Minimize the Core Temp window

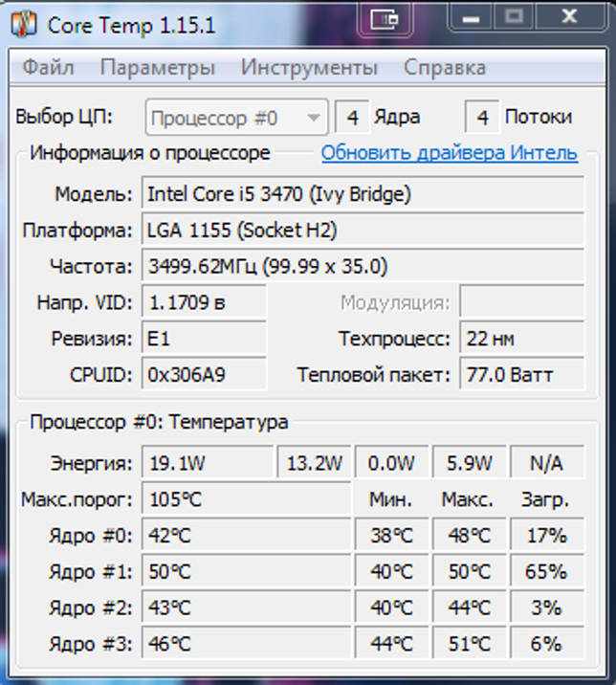(471, 18)
